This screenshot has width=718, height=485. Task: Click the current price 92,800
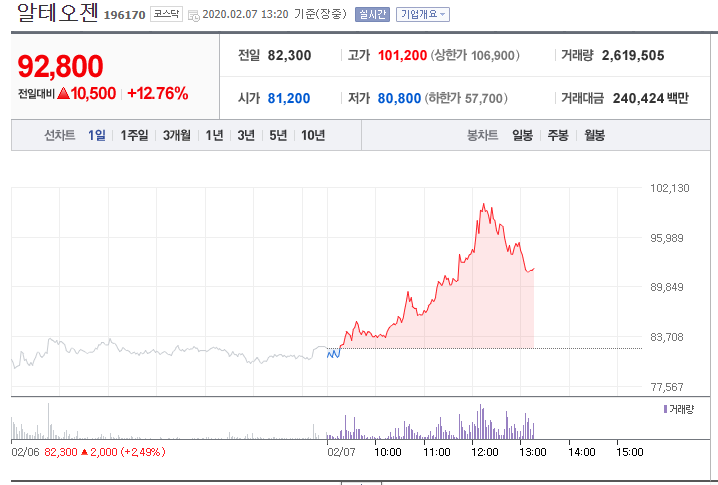60,66
